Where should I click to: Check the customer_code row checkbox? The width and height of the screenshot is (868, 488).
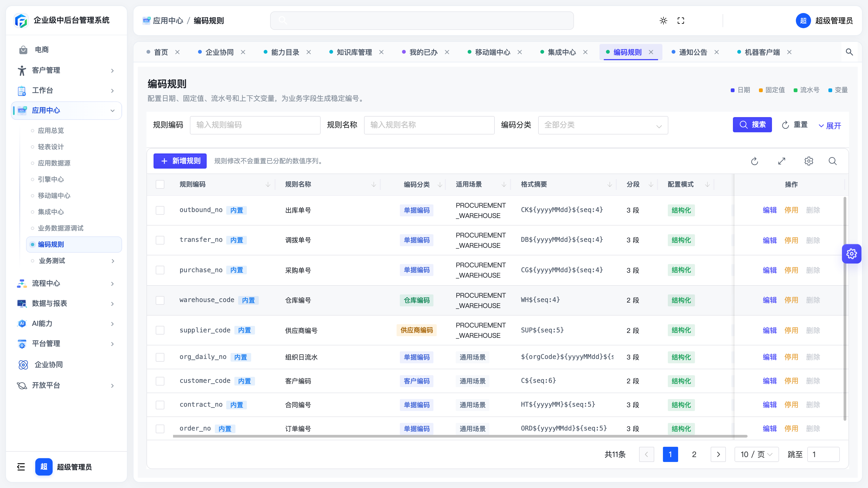point(160,381)
